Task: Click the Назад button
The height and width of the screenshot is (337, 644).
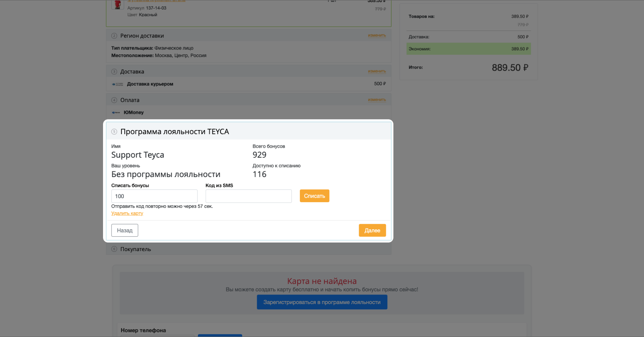Action: coord(124,230)
